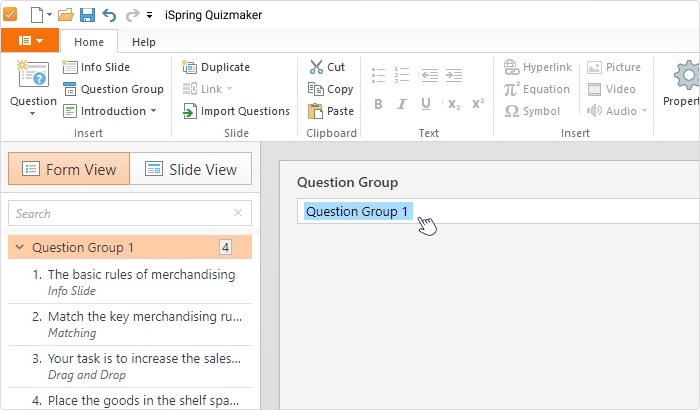Increase the text indent
This screenshot has height=410, width=700.
click(x=454, y=75)
